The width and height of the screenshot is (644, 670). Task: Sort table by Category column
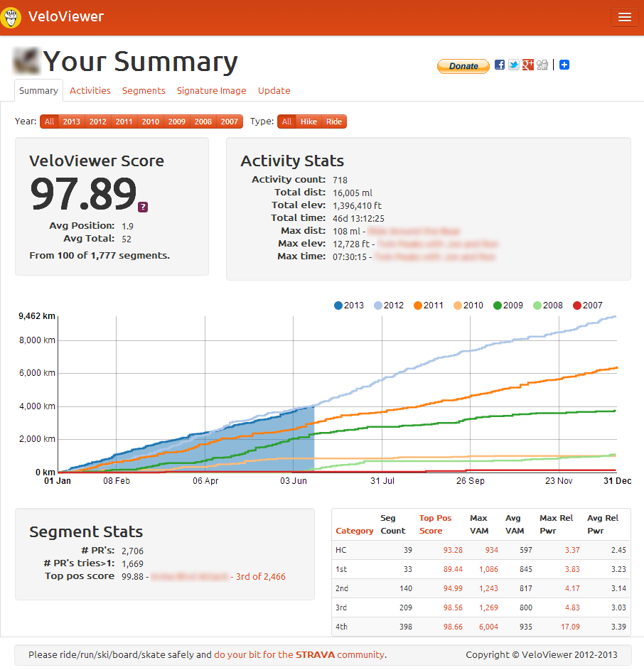click(x=355, y=531)
